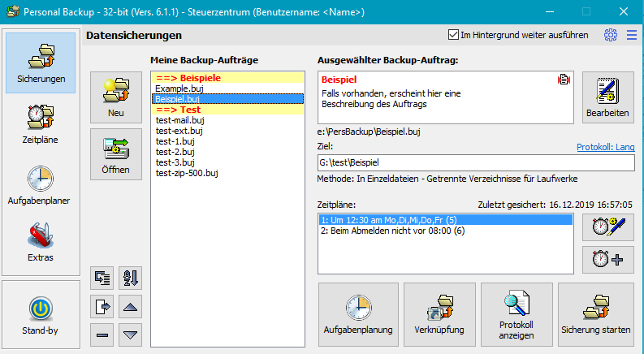644x354 pixels.
Task: Move selected task up in list
Action: pos(130,306)
